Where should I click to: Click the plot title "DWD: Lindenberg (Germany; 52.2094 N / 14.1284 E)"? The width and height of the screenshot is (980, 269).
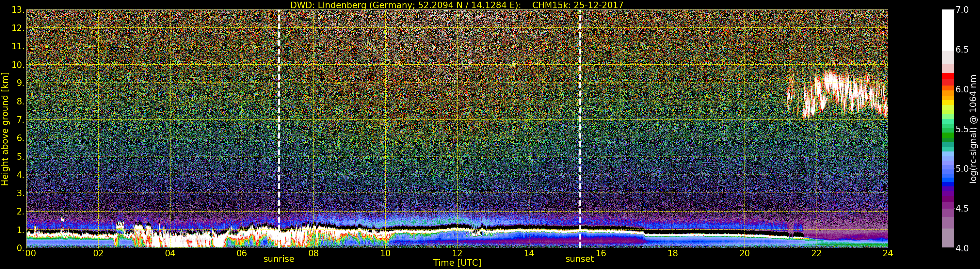(x=405, y=5)
